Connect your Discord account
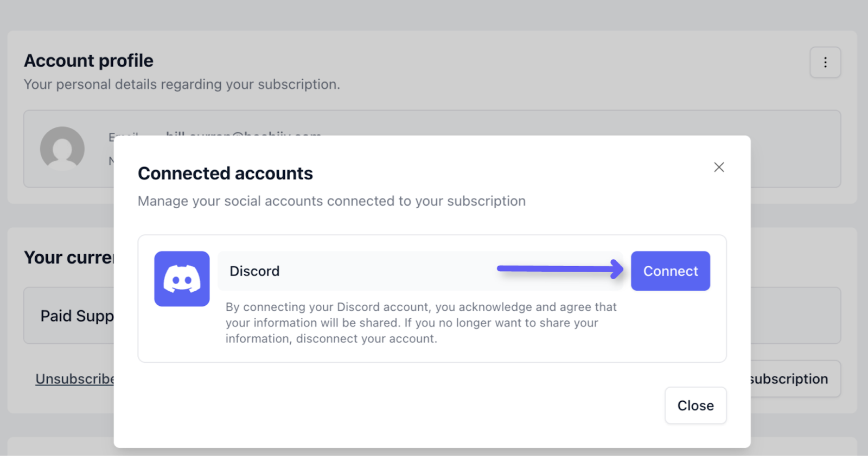The image size is (868, 456). 670,271
